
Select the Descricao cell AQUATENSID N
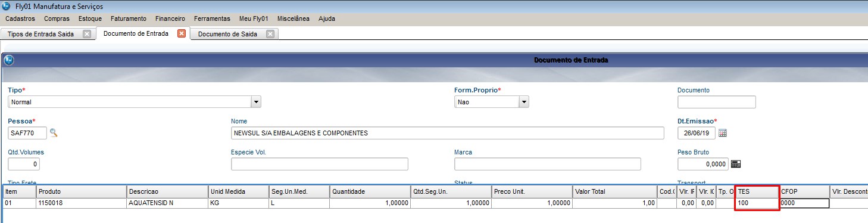[x=167, y=203]
